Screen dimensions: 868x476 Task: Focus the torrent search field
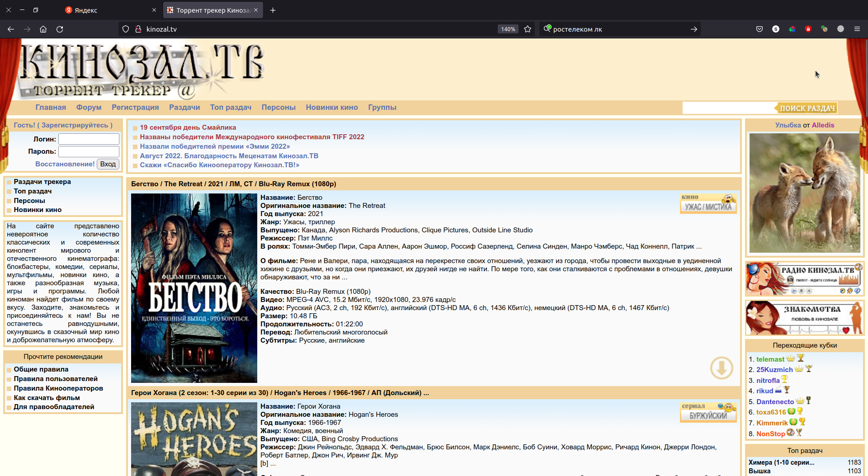click(x=728, y=108)
